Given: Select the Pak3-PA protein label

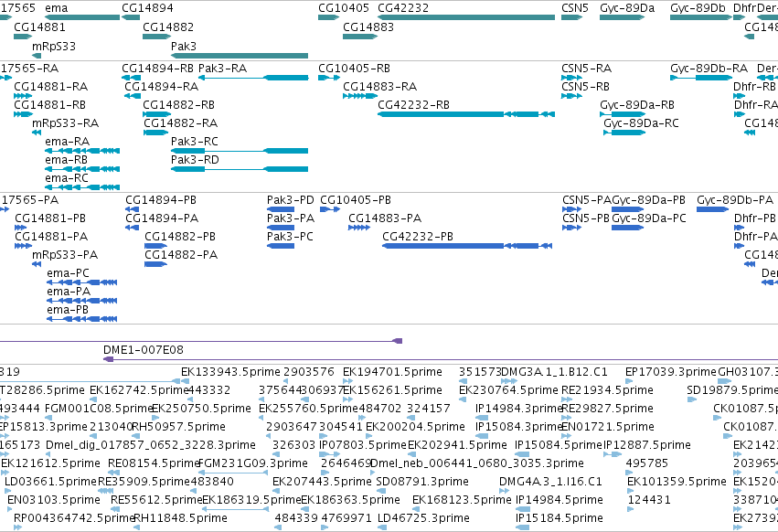Looking at the screenshot, I should (x=290, y=218).
